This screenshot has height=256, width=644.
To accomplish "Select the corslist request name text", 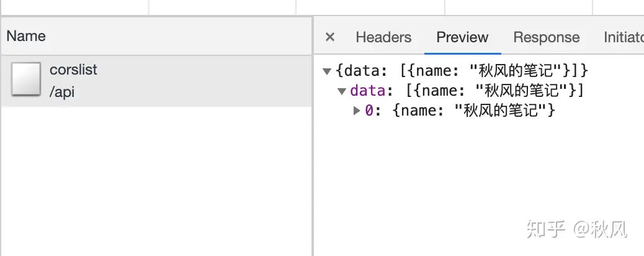I will [73, 70].
